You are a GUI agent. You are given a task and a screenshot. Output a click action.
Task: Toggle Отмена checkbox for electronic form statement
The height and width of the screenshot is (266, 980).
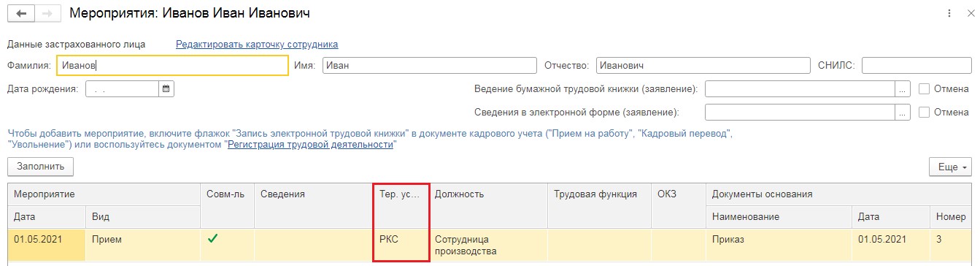[925, 113]
